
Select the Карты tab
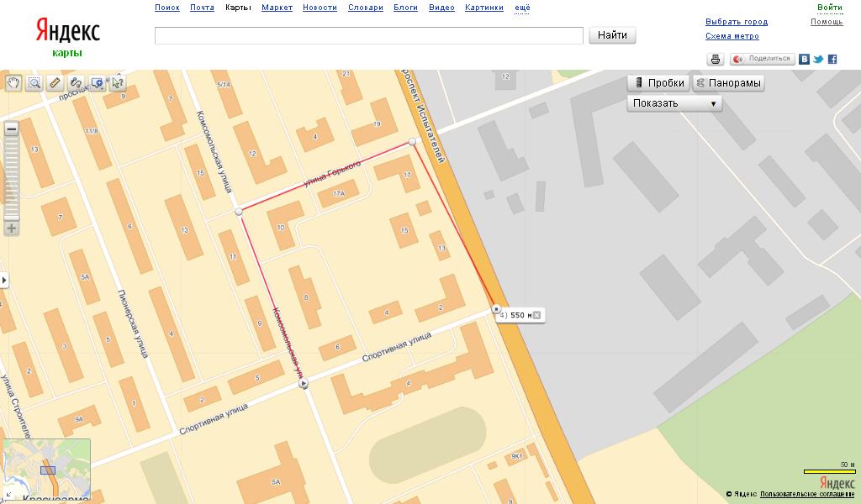(x=238, y=8)
